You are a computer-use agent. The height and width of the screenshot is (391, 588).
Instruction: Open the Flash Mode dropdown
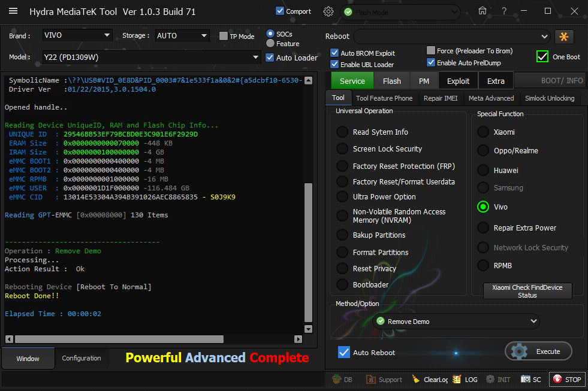coord(400,13)
